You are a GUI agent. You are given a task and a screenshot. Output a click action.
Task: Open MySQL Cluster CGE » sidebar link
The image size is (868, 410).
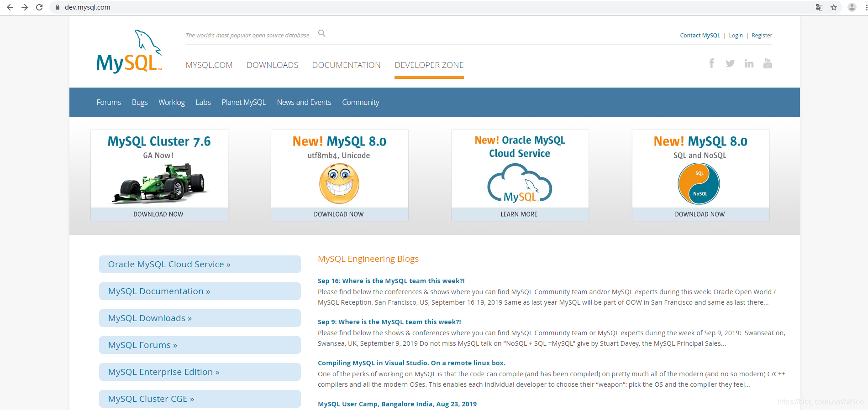[x=200, y=399]
